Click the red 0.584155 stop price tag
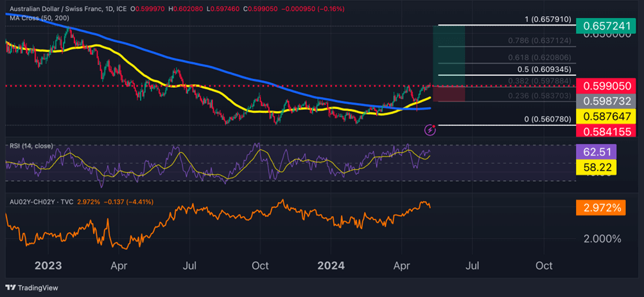This screenshot has height=297, width=644. [606, 131]
